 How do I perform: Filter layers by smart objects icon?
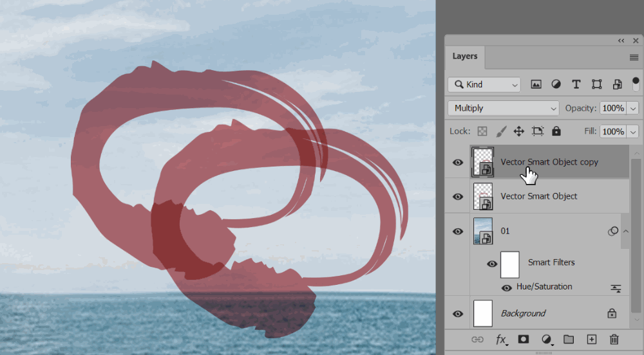click(618, 84)
